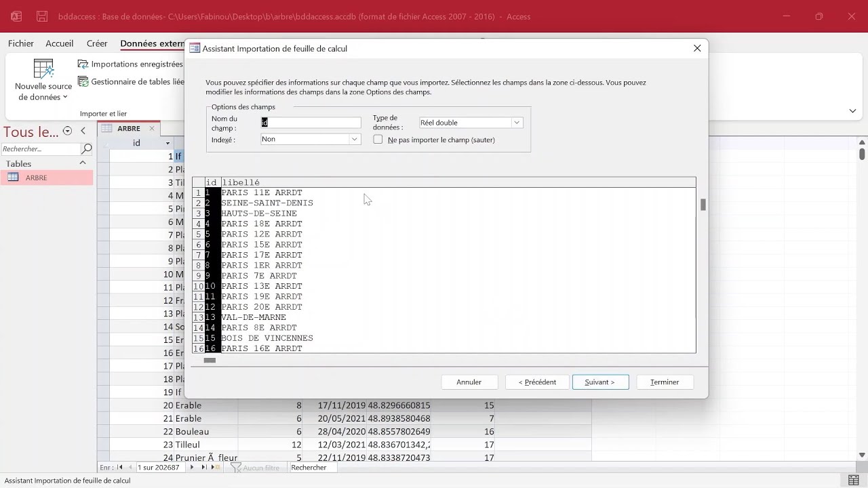The height and width of the screenshot is (488, 868).
Task: Open the Type de données dropdown
Action: coord(516,123)
